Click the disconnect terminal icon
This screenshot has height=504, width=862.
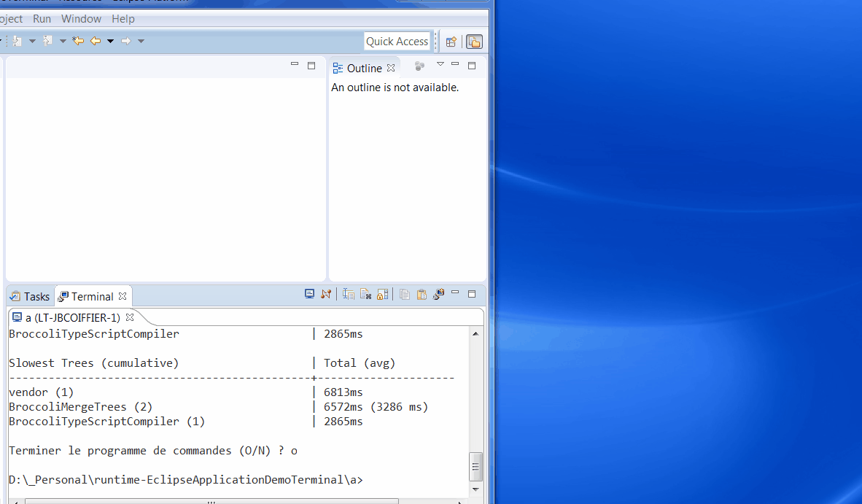[326, 294]
